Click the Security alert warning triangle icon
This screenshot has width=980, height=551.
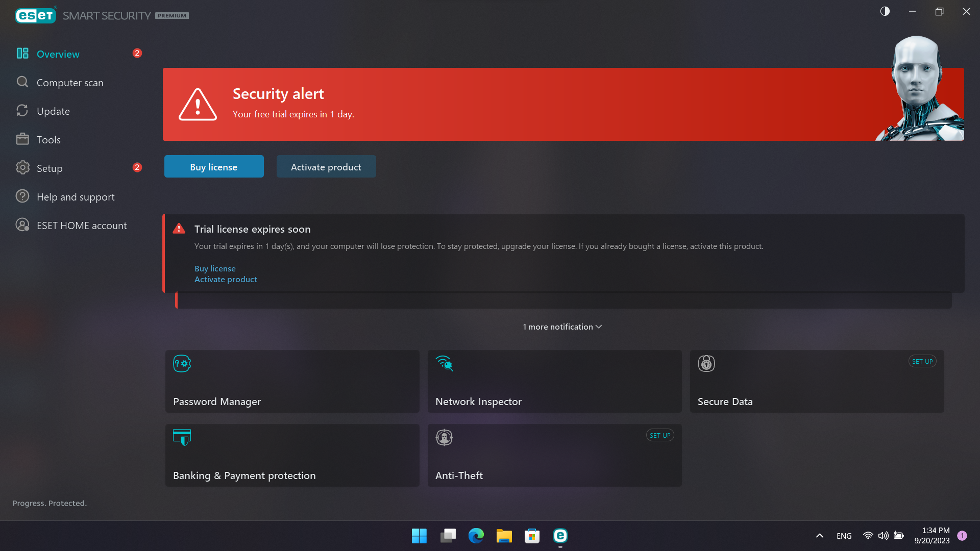[x=198, y=105]
